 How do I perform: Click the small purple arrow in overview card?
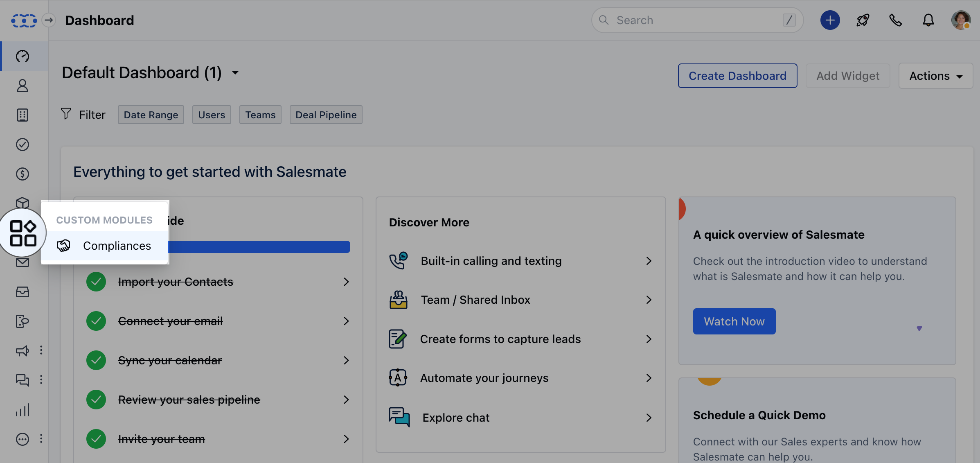919,328
